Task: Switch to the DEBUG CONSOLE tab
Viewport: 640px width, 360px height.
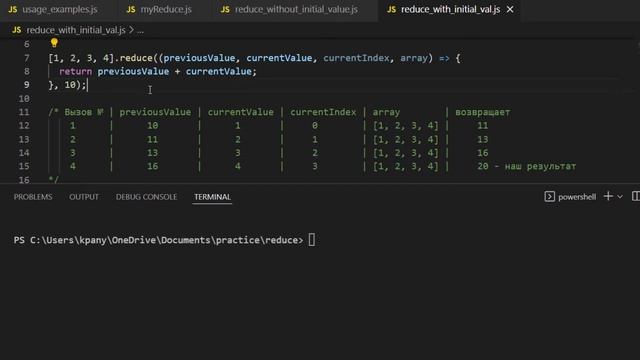Action: (x=146, y=197)
